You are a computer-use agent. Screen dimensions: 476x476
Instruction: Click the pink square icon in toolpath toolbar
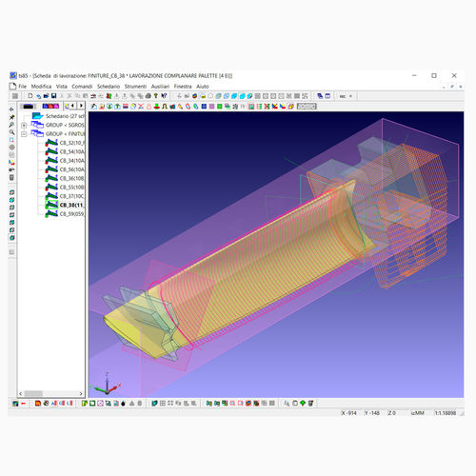[x=211, y=107]
